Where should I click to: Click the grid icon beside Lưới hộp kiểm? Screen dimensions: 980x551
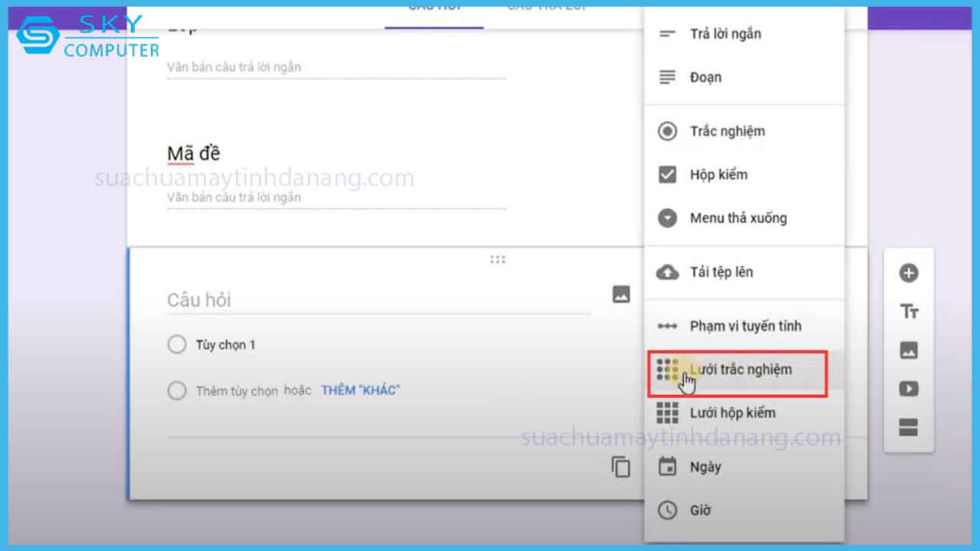click(x=668, y=413)
